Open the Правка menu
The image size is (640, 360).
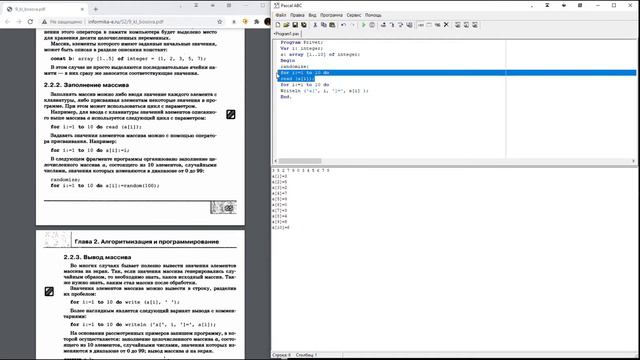(297, 15)
